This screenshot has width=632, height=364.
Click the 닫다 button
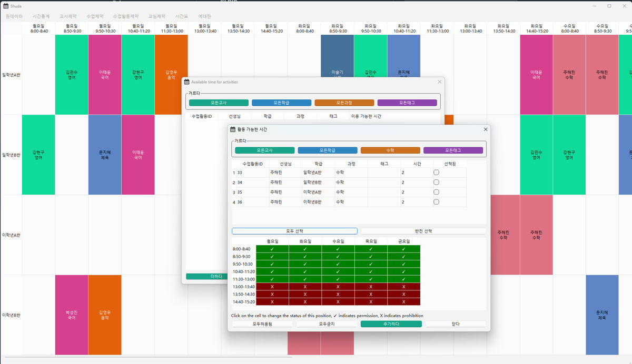pos(456,324)
